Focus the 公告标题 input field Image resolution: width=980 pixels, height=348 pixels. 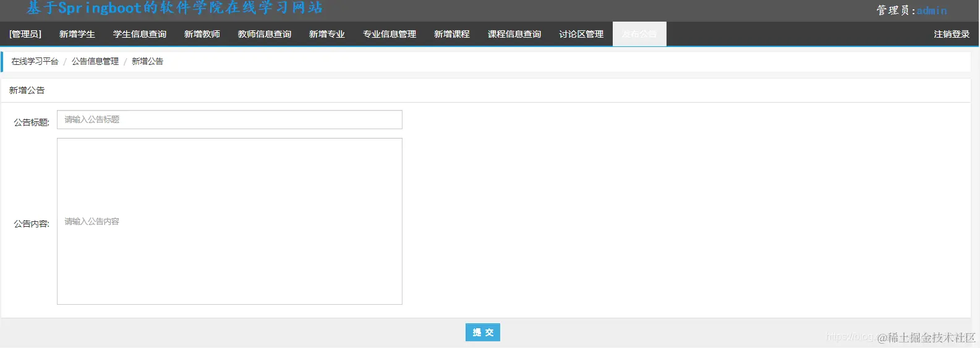[229, 119]
